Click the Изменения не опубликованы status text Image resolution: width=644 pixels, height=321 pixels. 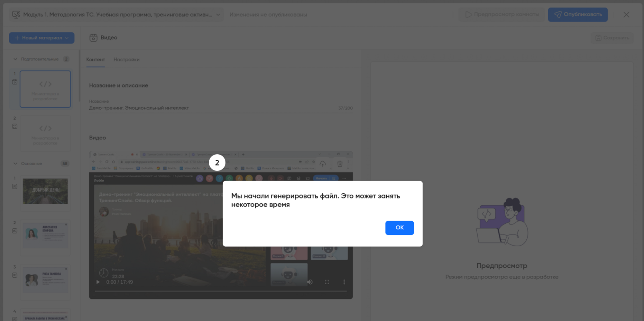268,15
